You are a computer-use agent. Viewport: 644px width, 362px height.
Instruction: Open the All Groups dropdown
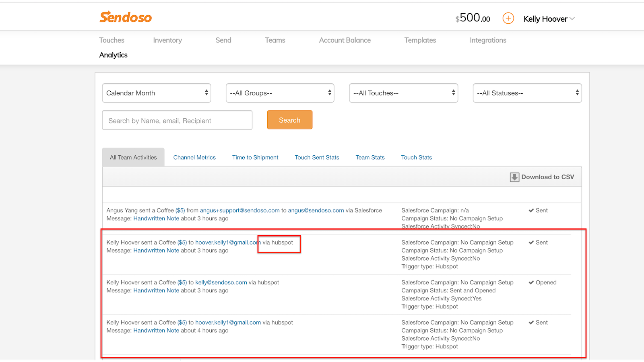pos(280,93)
